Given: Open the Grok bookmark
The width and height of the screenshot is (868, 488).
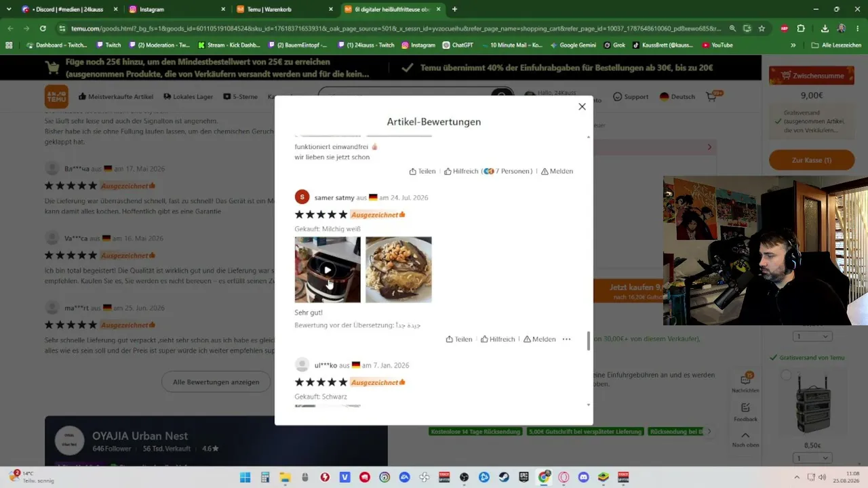Looking at the screenshot, I should (x=614, y=45).
